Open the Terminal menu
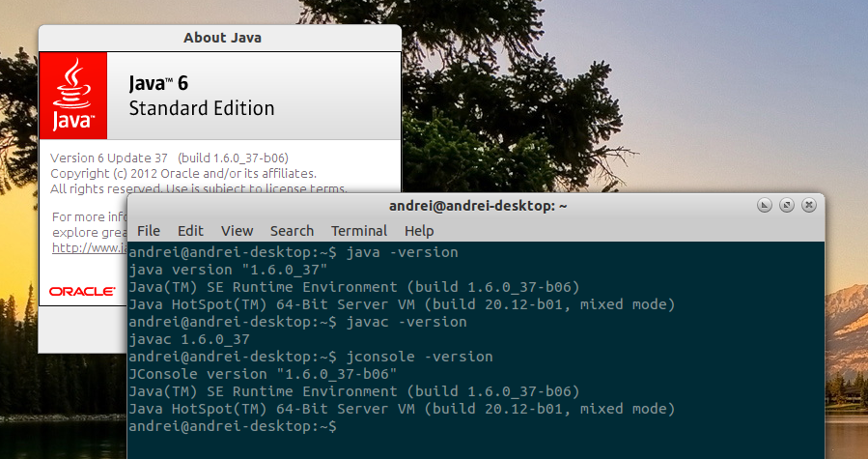Image resolution: width=868 pixels, height=459 pixels. click(359, 231)
